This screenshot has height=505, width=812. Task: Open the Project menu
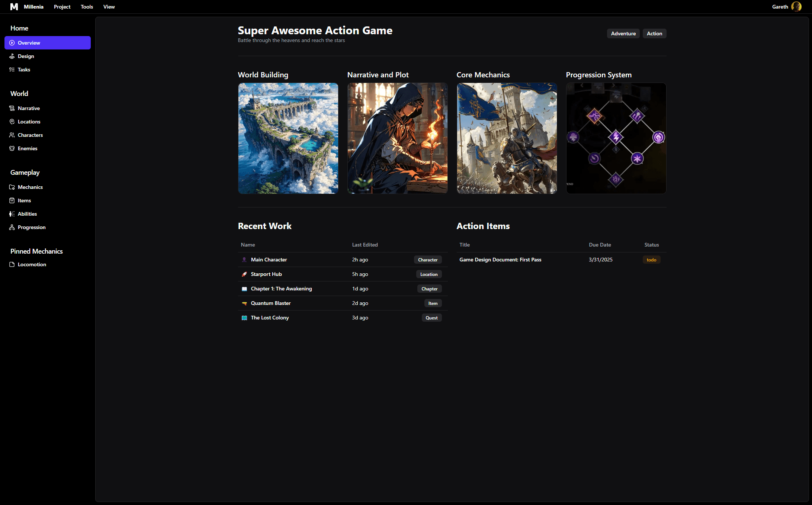pyautogui.click(x=62, y=7)
